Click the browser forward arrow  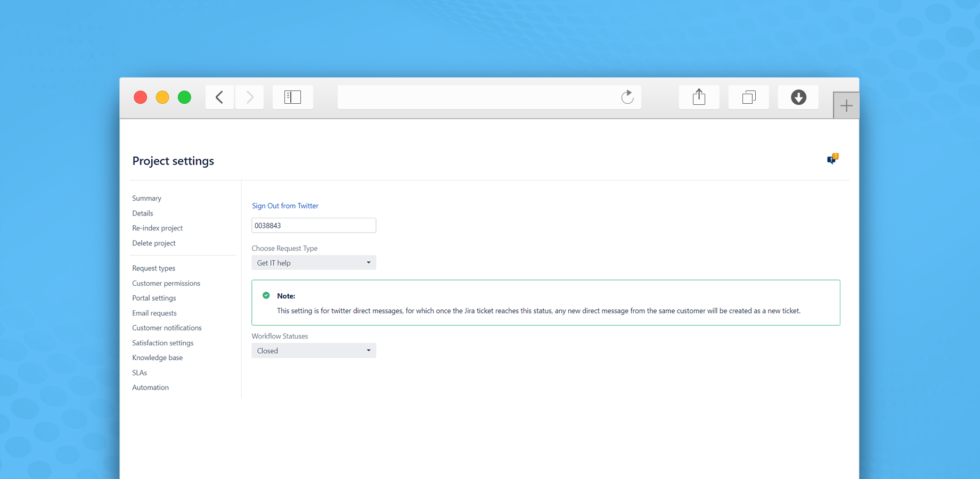point(250,97)
